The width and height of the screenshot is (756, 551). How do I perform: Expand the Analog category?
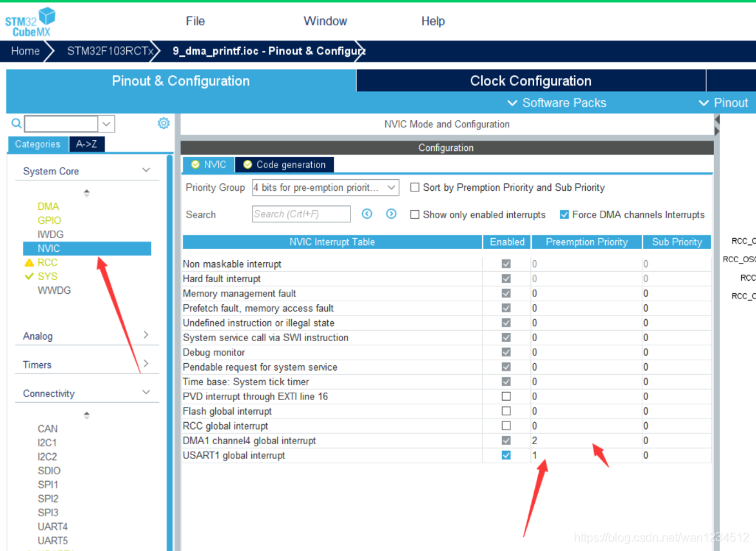[86, 336]
